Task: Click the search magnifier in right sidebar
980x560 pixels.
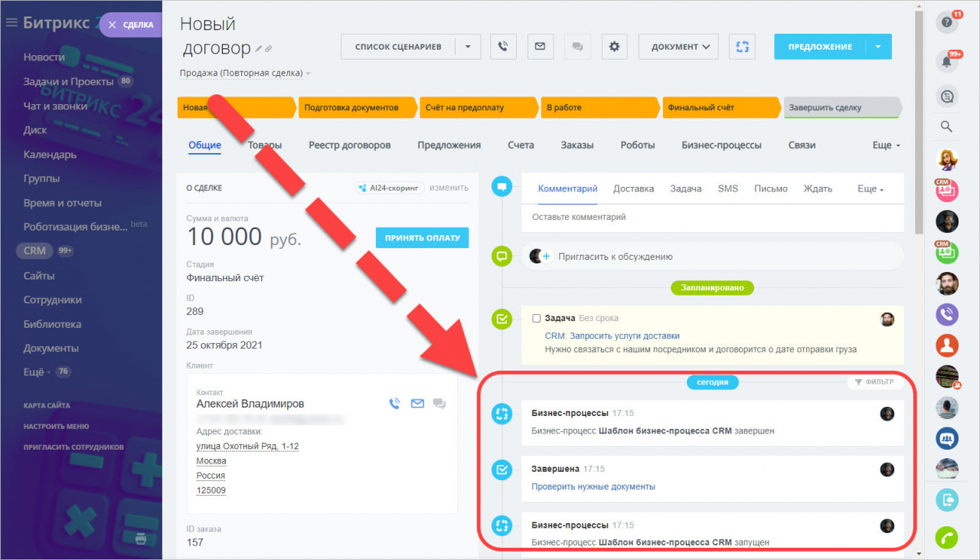Action: click(946, 126)
